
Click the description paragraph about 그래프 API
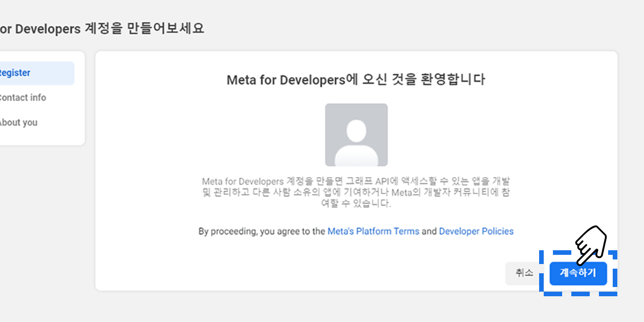coord(356,192)
